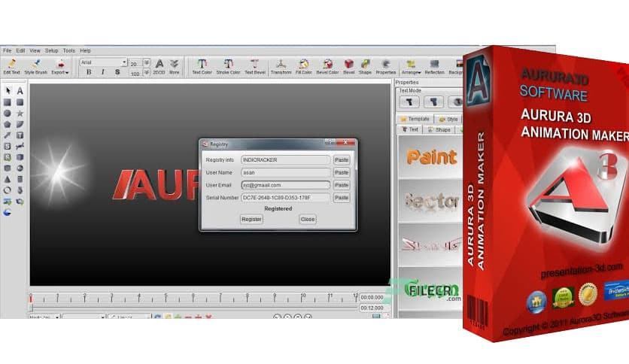Expand the More formatting options
The image size is (629, 364).
(x=174, y=66)
